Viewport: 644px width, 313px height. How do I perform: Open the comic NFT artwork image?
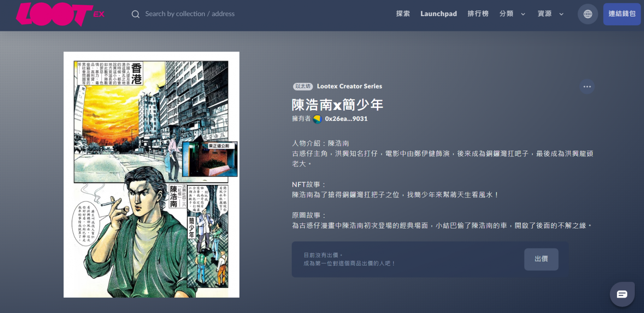(151, 174)
